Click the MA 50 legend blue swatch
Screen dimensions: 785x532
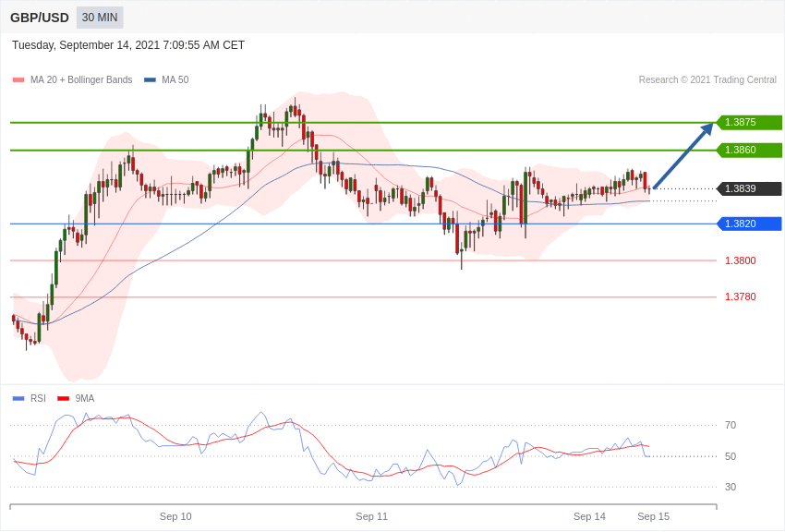tap(150, 80)
